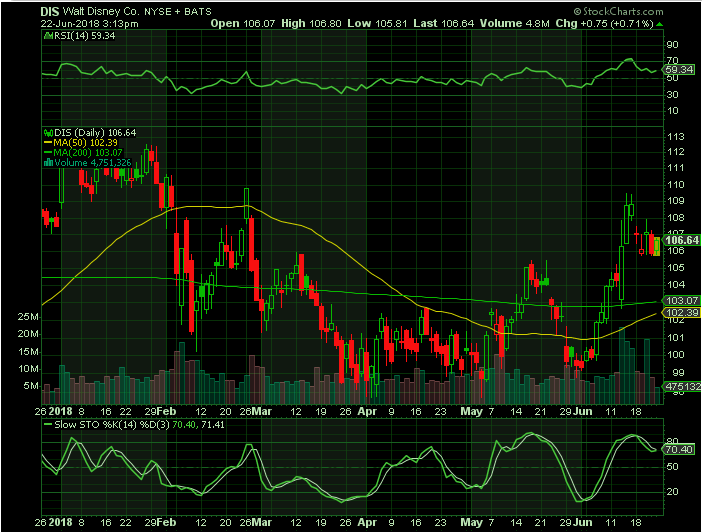Image resolution: width=702 pixels, height=532 pixels.
Task: Click the Slow STO %K(14) %D(3) label
Action: (x=111, y=425)
